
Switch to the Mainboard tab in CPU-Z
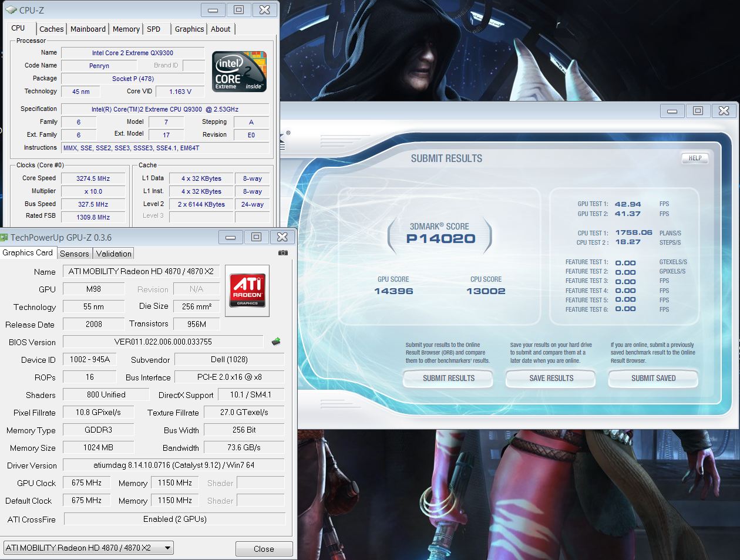[x=88, y=29]
